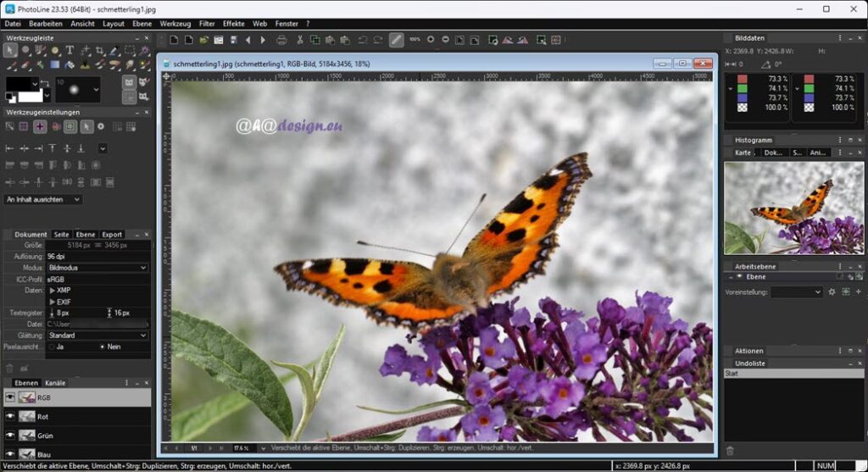Select the Ja radio button for Pixelausrichtung

click(x=52, y=347)
